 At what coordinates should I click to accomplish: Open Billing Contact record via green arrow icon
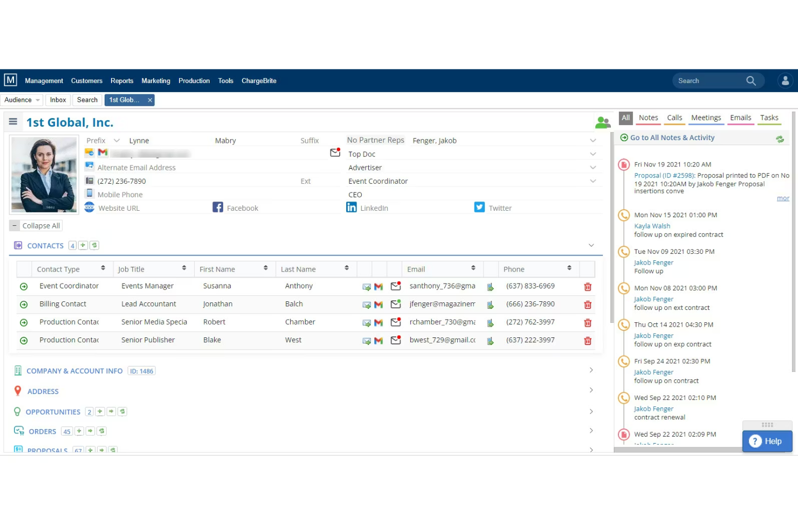24,304
